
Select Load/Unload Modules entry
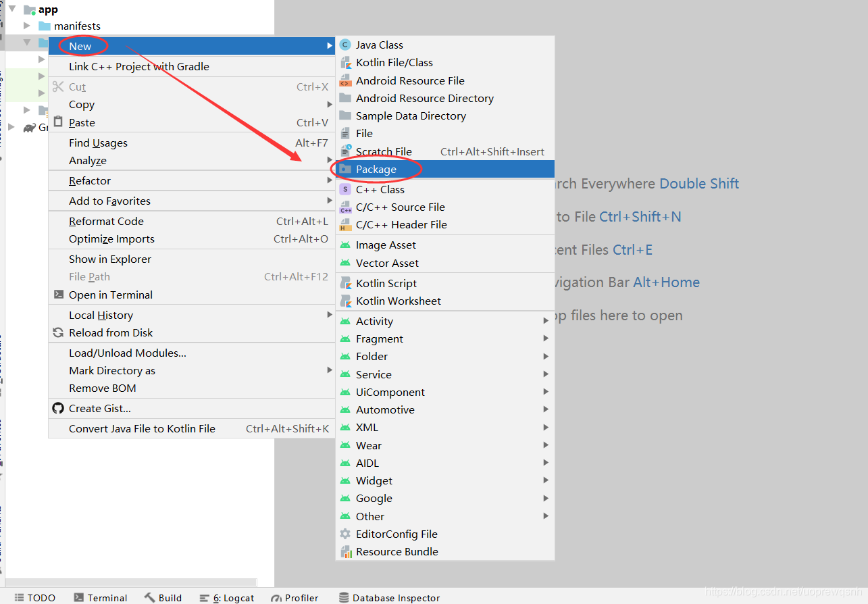192,353
